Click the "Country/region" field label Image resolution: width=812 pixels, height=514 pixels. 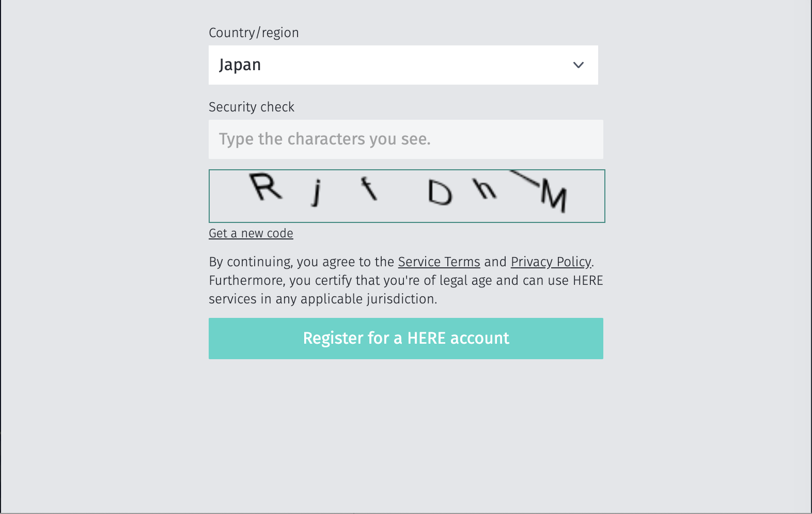pyautogui.click(x=254, y=33)
